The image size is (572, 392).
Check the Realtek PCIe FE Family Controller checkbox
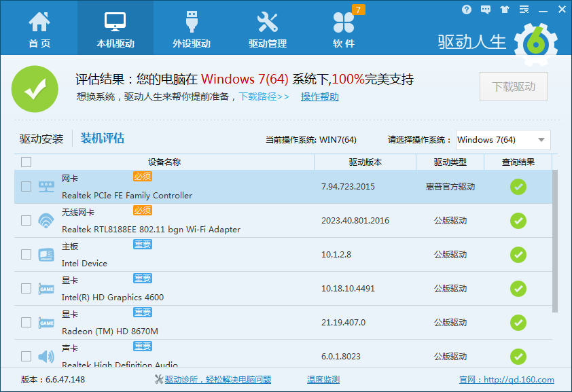26,187
